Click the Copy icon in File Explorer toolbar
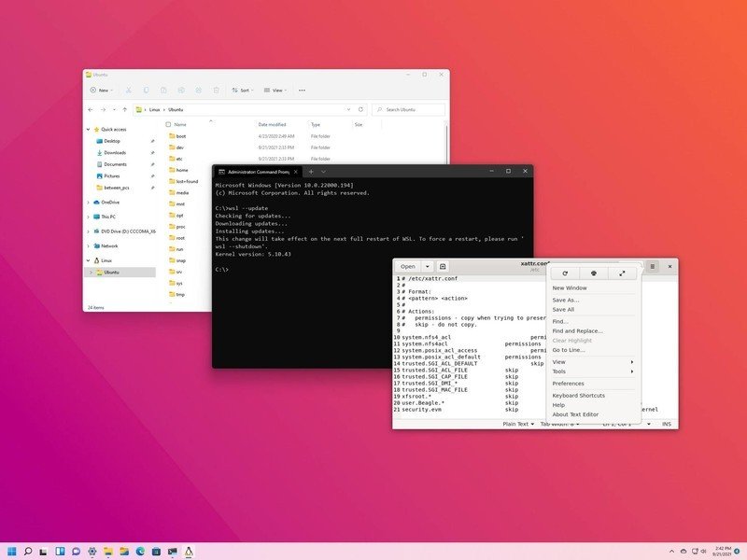Image resolution: width=747 pixels, height=560 pixels. (x=146, y=90)
